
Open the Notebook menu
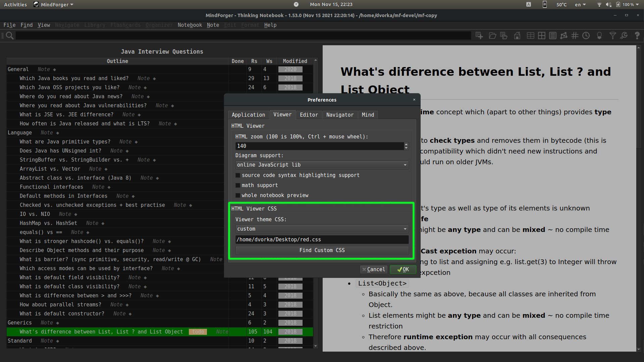[x=190, y=25]
